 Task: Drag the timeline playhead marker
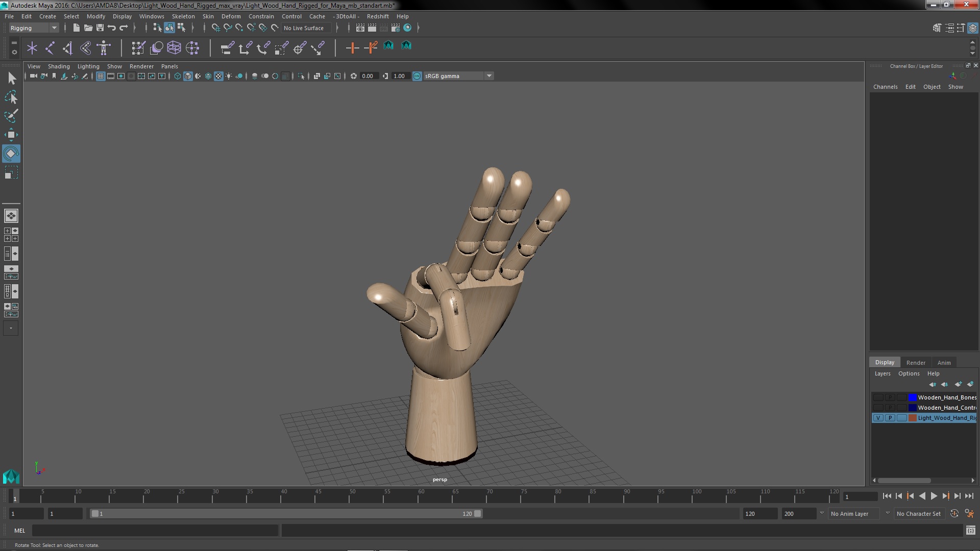coord(14,496)
